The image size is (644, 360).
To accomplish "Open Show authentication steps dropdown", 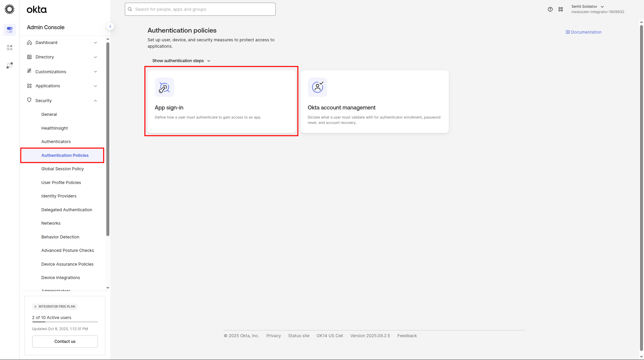I will 181,61.
